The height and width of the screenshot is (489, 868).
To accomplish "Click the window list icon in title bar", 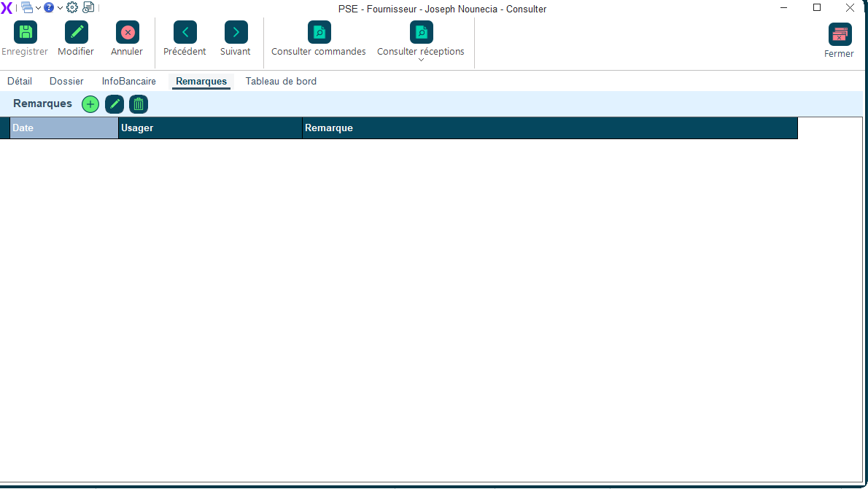I will click(26, 8).
